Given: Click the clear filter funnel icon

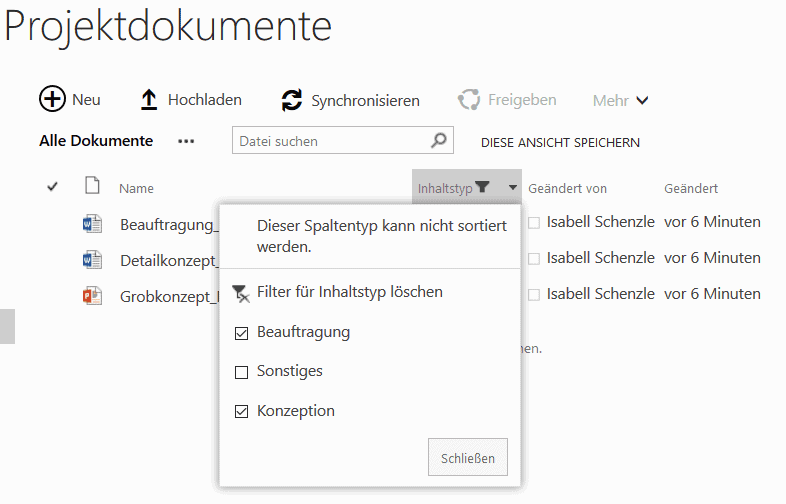Looking at the screenshot, I should coord(241,294).
